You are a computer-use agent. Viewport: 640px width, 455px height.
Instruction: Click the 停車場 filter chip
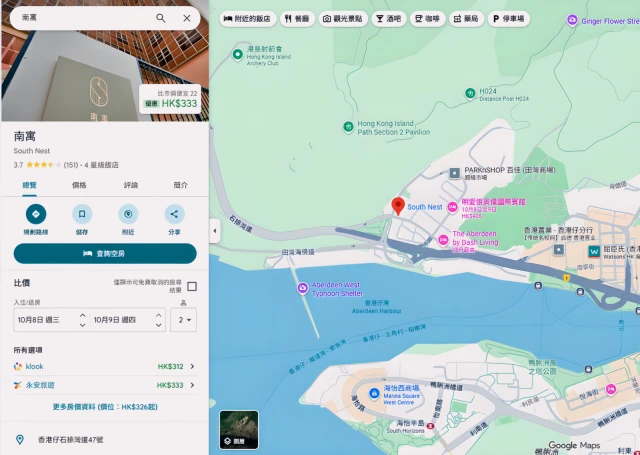509,19
